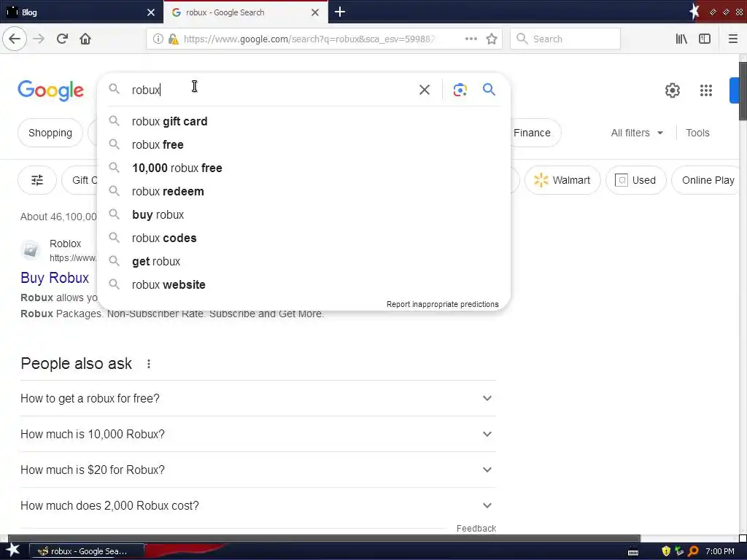Open the on-screen keyboard tray icon
Viewport: 747px width, 560px height.
click(633, 553)
